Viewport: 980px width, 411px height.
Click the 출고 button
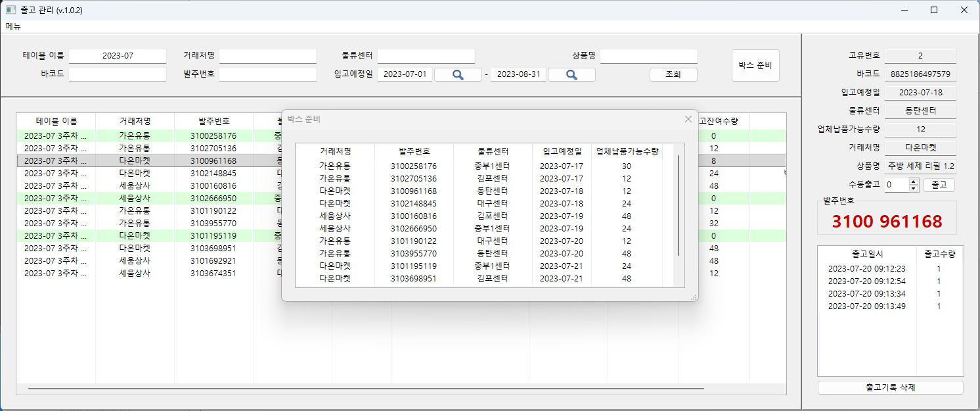[x=939, y=185]
